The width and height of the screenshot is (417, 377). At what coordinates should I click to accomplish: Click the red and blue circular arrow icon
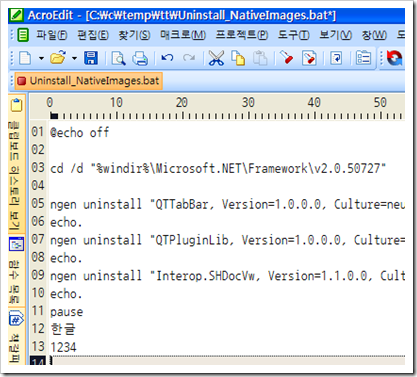(394, 58)
